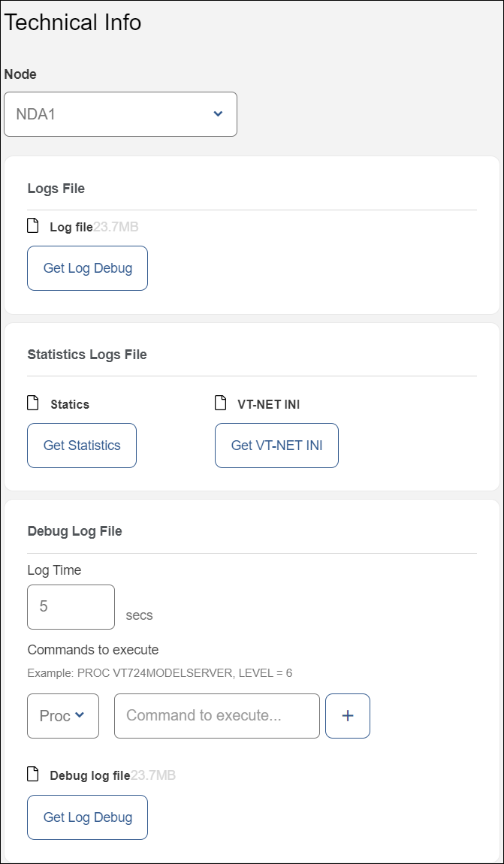The image size is (504, 864).
Task: Download with the Get VT-NET INI button
Action: pos(276,446)
